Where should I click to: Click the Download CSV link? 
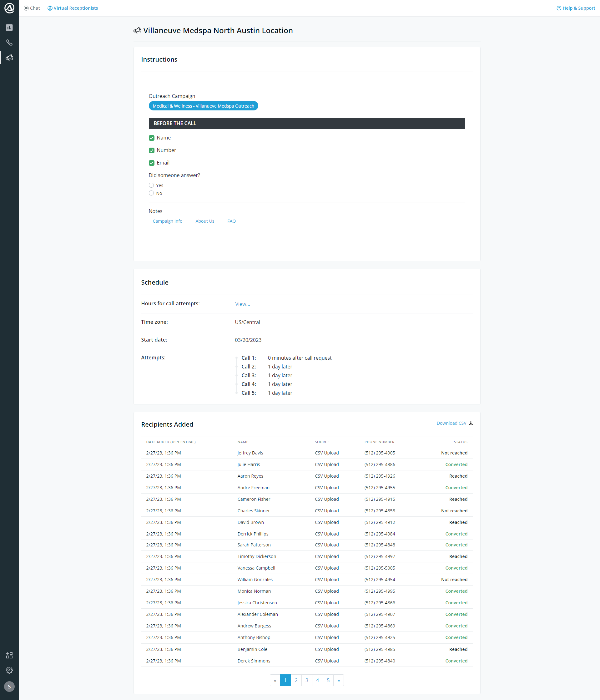coord(451,423)
